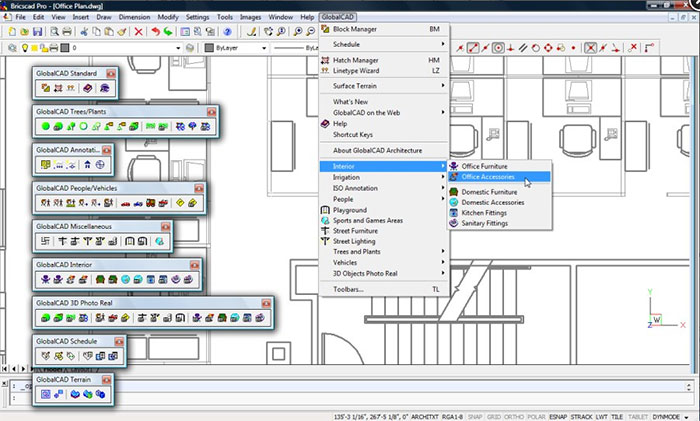Open the Dimension menu
Viewport: 700px width, 421px height.
pos(134,17)
